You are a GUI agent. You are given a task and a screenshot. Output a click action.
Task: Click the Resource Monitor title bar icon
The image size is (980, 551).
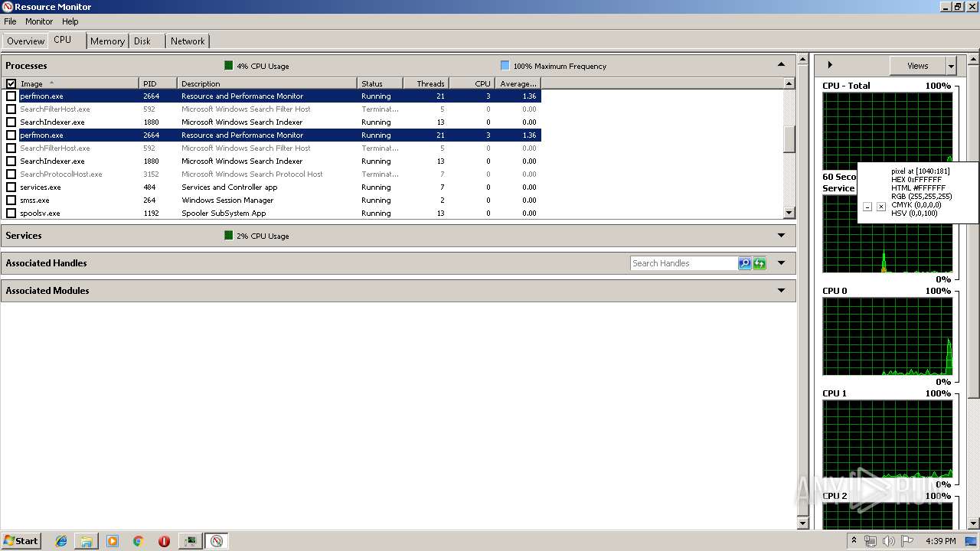pos(8,7)
